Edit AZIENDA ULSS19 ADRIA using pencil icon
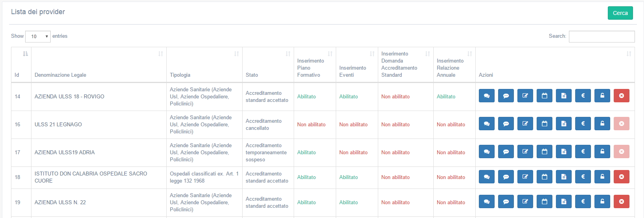644x218 pixels. (x=525, y=151)
